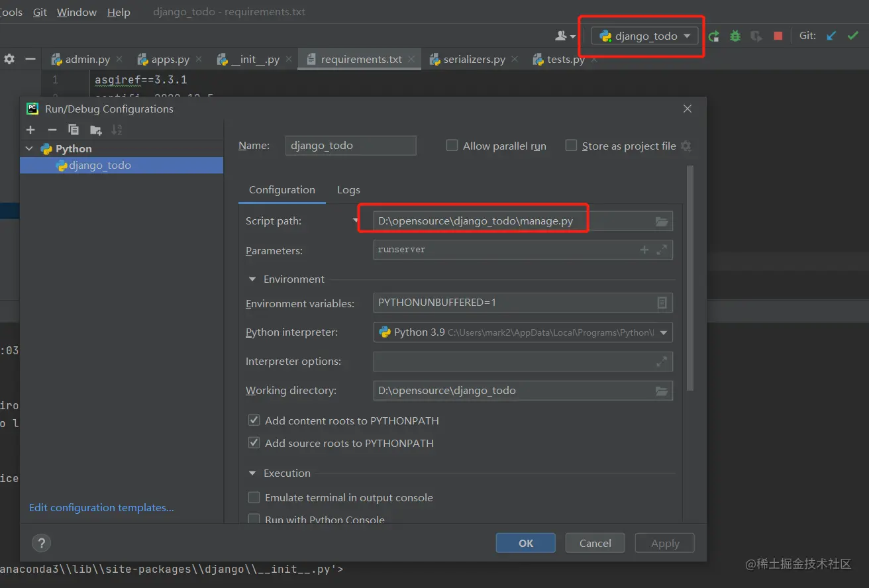Open Store as project file gear settings
This screenshot has height=588, width=869.
tap(686, 146)
